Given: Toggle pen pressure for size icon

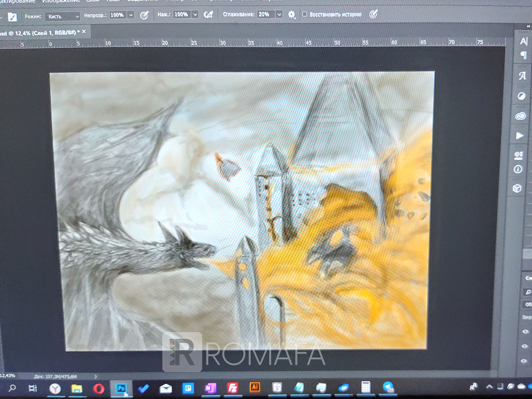Looking at the screenshot, I should [373, 14].
